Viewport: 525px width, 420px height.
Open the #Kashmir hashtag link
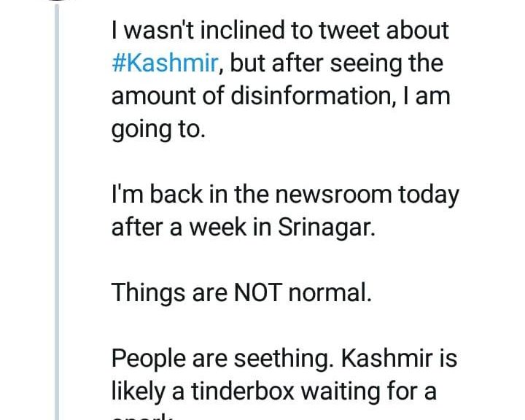point(165,63)
